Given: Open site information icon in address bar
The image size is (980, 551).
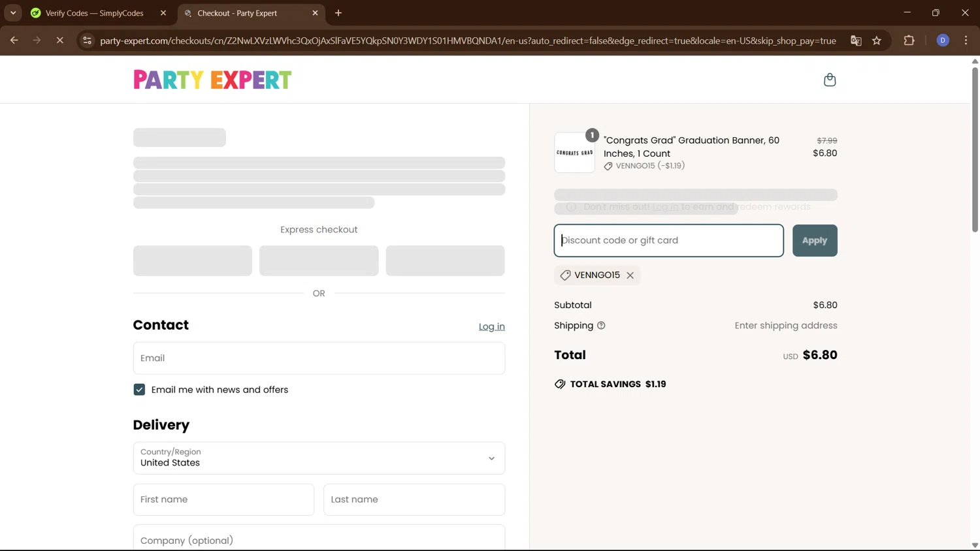Looking at the screenshot, I should (87, 40).
